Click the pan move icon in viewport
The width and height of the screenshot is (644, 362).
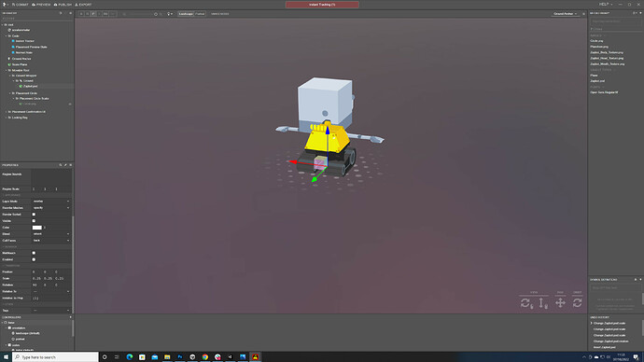coord(560,303)
